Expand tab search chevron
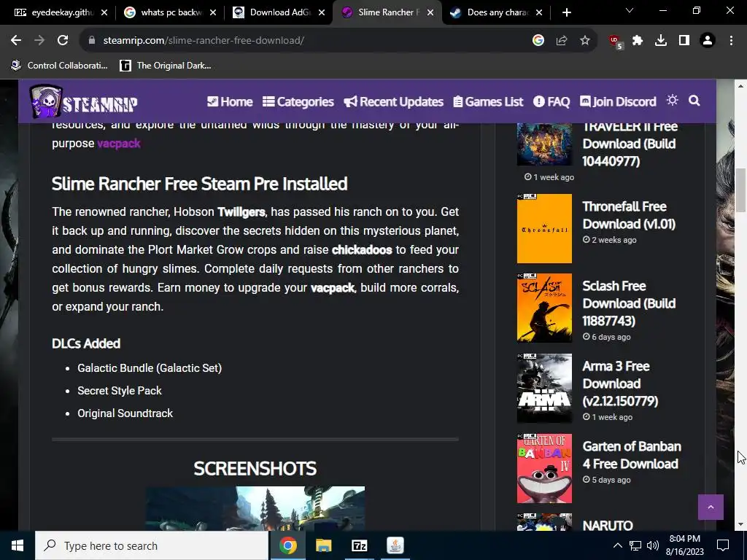 pyautogui.click(x=630, y=10)
